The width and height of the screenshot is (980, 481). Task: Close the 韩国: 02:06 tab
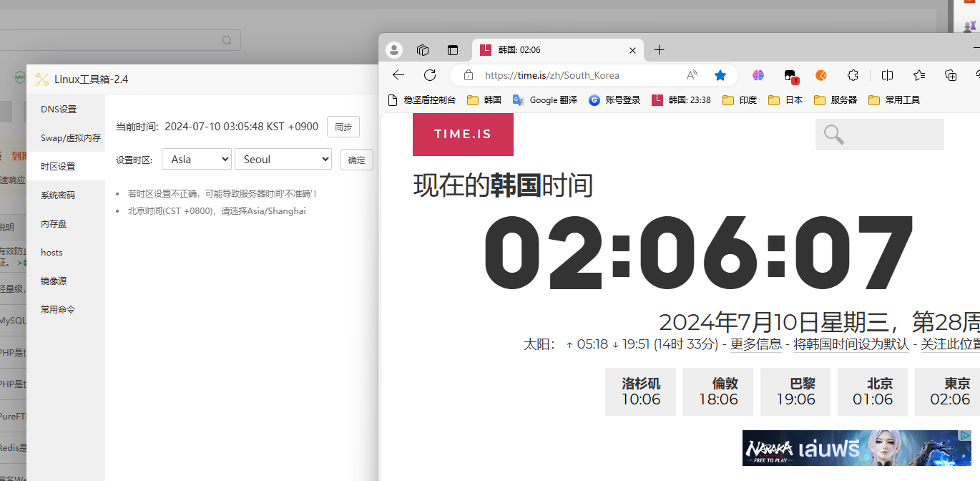(x=632, y=50)
